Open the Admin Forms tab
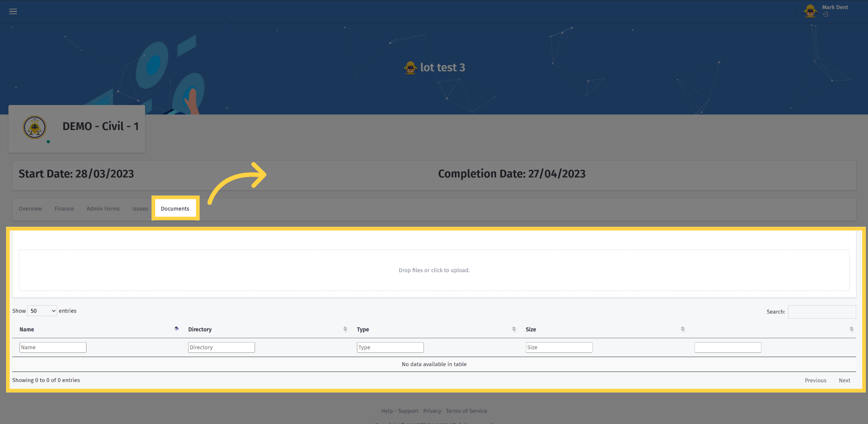This screenshot has height=424, width=868. (103, 209)
